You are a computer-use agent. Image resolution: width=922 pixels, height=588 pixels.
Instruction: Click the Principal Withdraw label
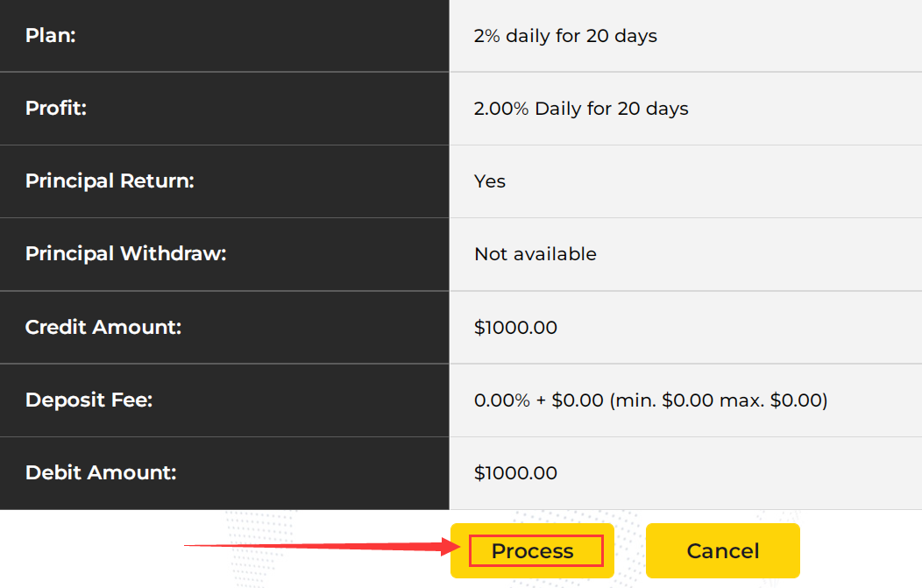(x=126, y=254)
